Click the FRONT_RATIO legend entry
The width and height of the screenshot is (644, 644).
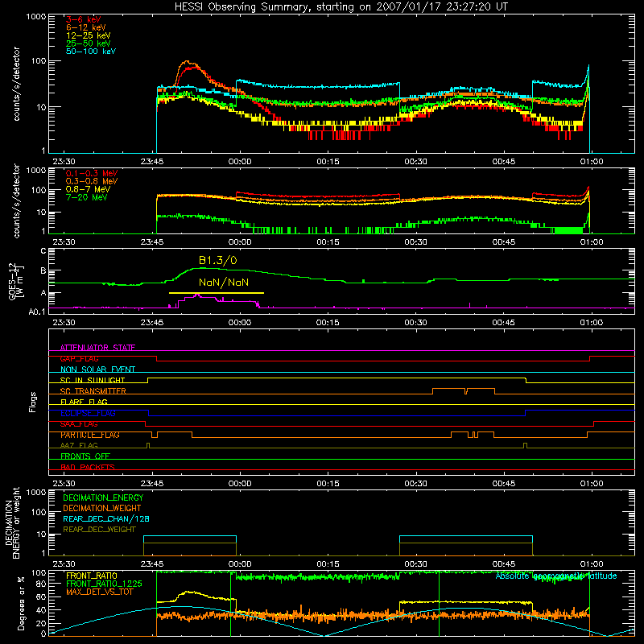pos(92,576)
